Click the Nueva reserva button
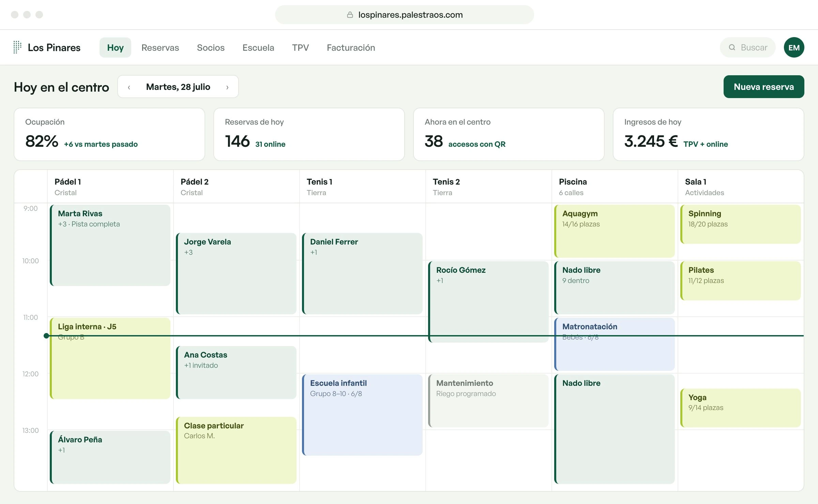This screenshot has width=818, height=504. [763, 87]
